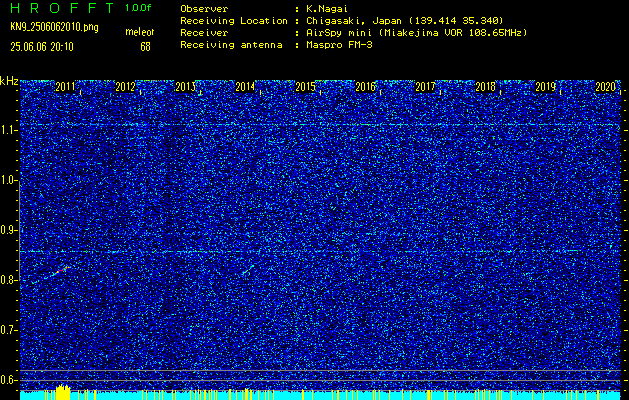
Task: Click AirSpy mini receiver description
Action: pos(416,33)
